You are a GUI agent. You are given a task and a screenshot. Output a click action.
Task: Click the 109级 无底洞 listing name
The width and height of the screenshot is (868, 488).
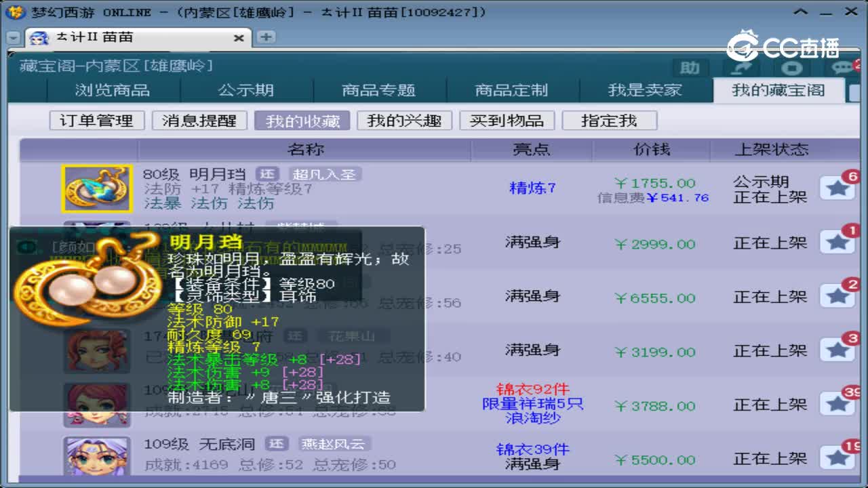(x=199, y=444)
